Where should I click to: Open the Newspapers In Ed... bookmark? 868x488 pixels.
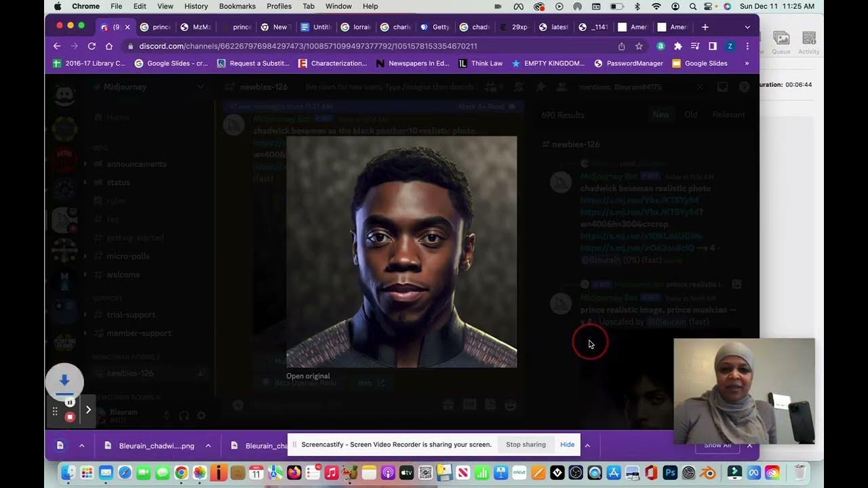pyautogui.click(x=412, y=63)
